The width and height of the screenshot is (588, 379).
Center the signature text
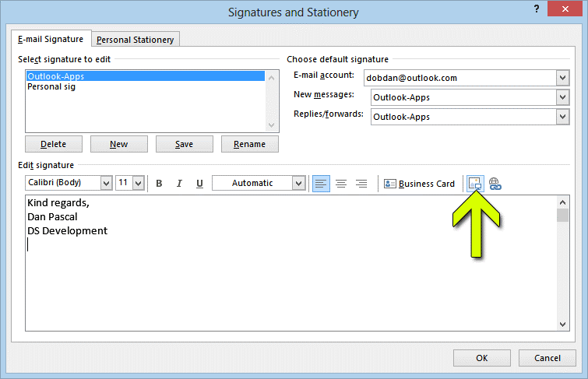[x=341, y=184]
